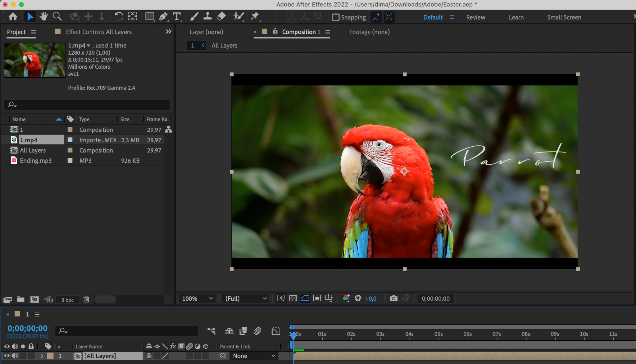Click the delete trash icon in Project panel
Image resolution: width=636 pixels, height=364 pixels.
(86, 299)
